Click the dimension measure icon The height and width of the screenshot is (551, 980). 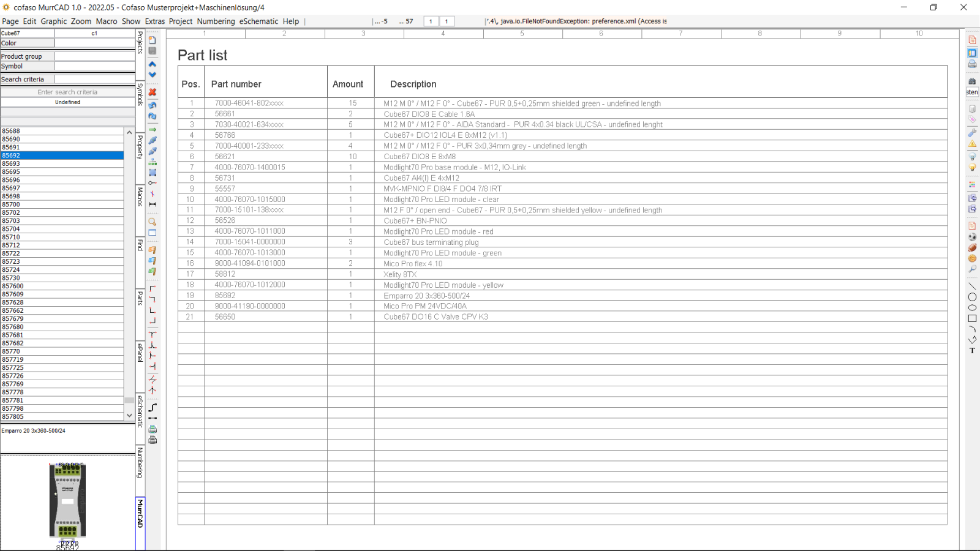(x=153, y=204)
